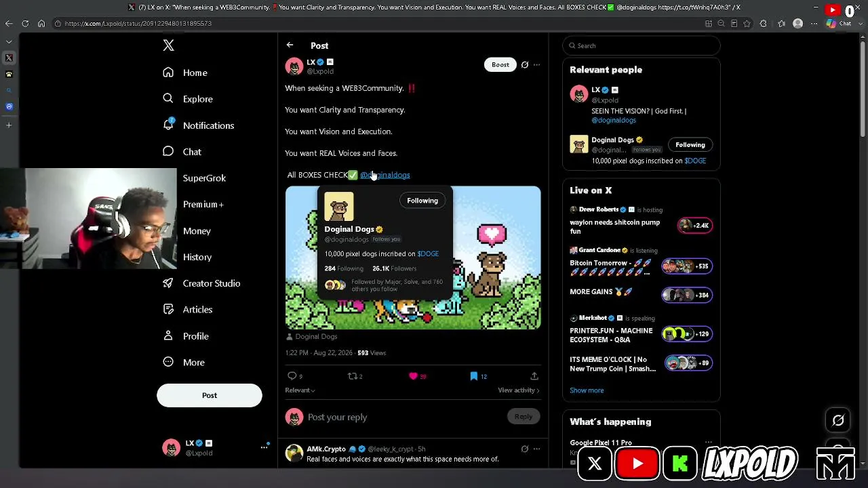Open History from the sidebar

(197, 258)
